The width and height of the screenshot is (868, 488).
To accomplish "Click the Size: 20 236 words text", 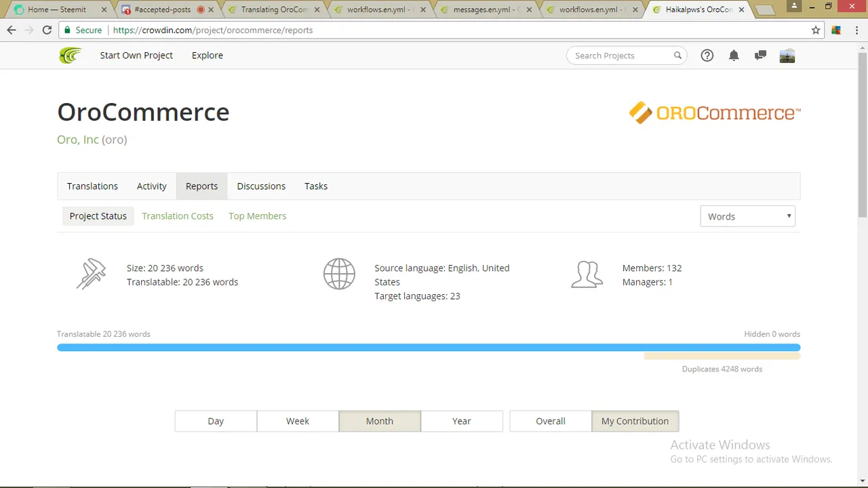I will 165,268.
